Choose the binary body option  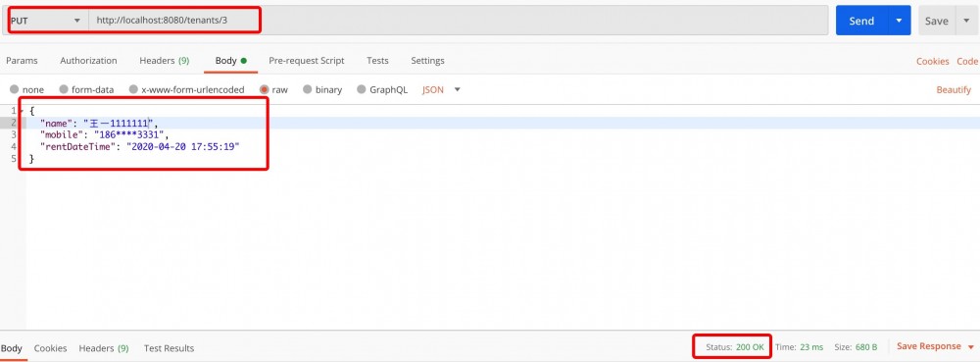pyautogui.click(x=322, y=89)
